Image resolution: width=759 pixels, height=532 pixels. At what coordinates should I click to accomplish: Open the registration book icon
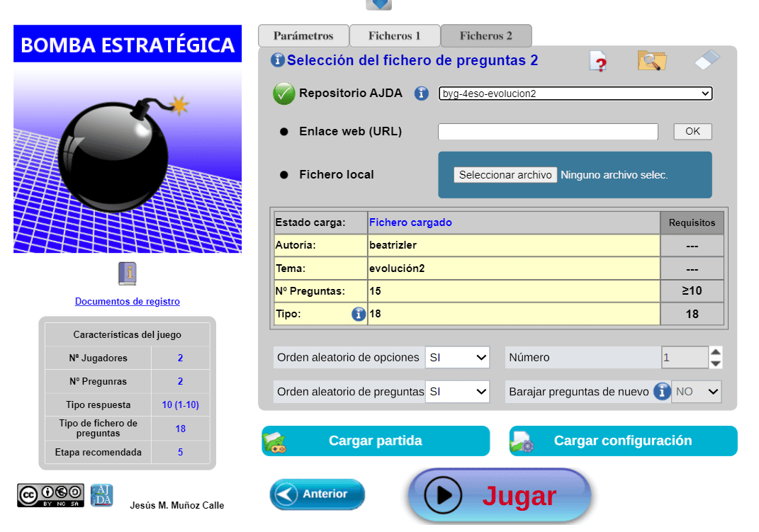127,273
